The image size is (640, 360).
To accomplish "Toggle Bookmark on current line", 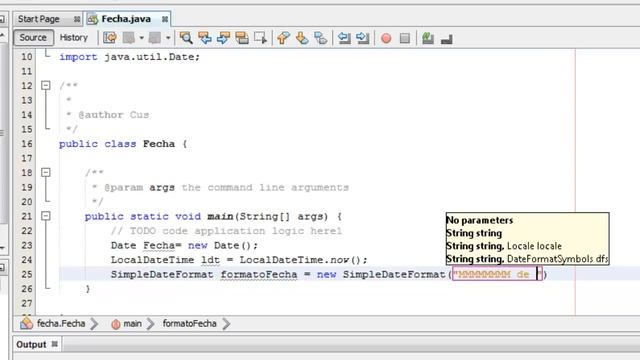I will pos(321,38).
